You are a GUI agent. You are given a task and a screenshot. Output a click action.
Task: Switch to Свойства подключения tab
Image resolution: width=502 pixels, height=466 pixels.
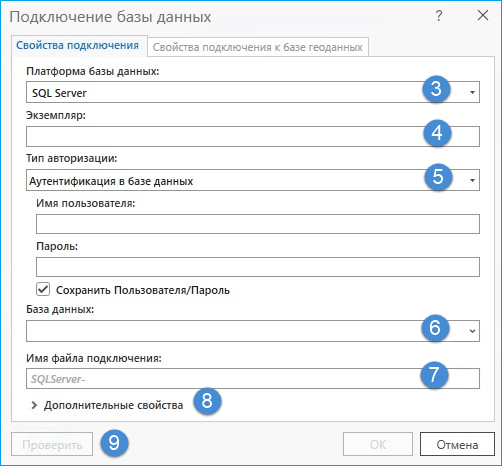coord(78,45)
